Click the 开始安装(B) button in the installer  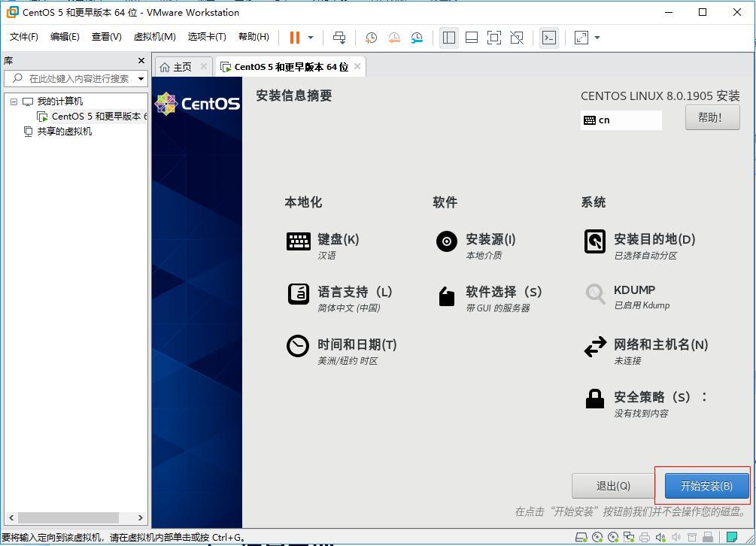(704, 486)
